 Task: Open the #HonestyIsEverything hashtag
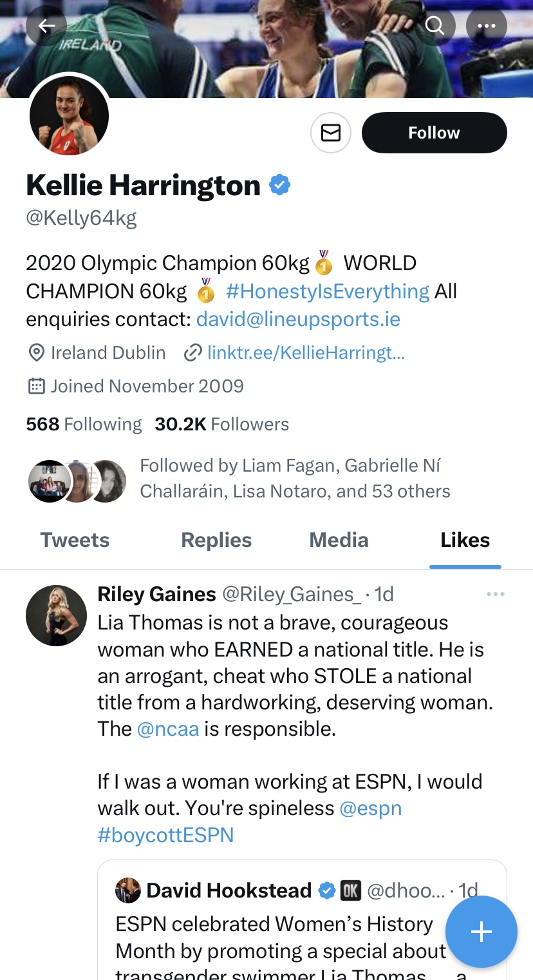(328, 291)
